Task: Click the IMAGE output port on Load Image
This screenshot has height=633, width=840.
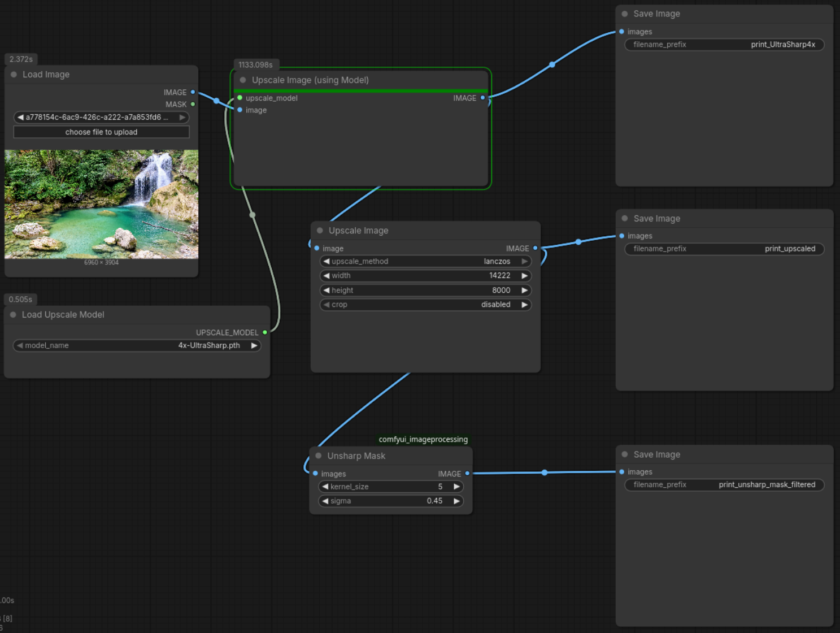Action: point(192,92)
